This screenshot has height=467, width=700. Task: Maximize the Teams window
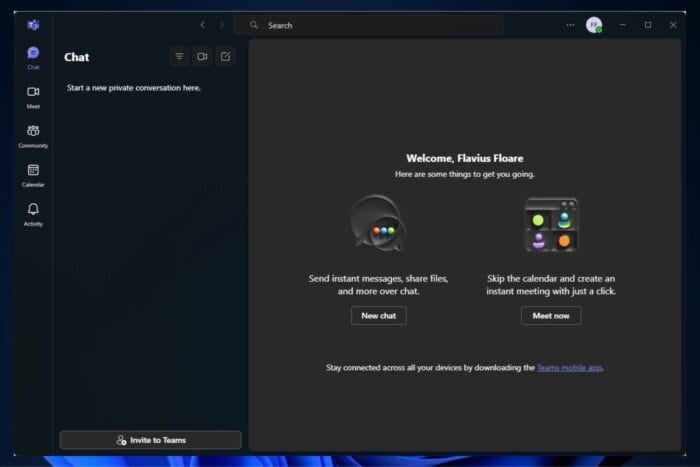[648, 25]
